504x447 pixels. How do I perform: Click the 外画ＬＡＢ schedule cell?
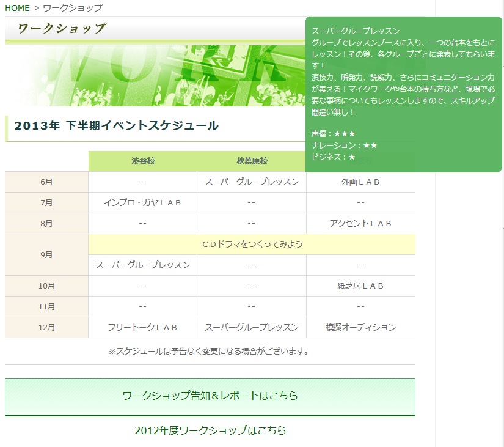point(360,182)
